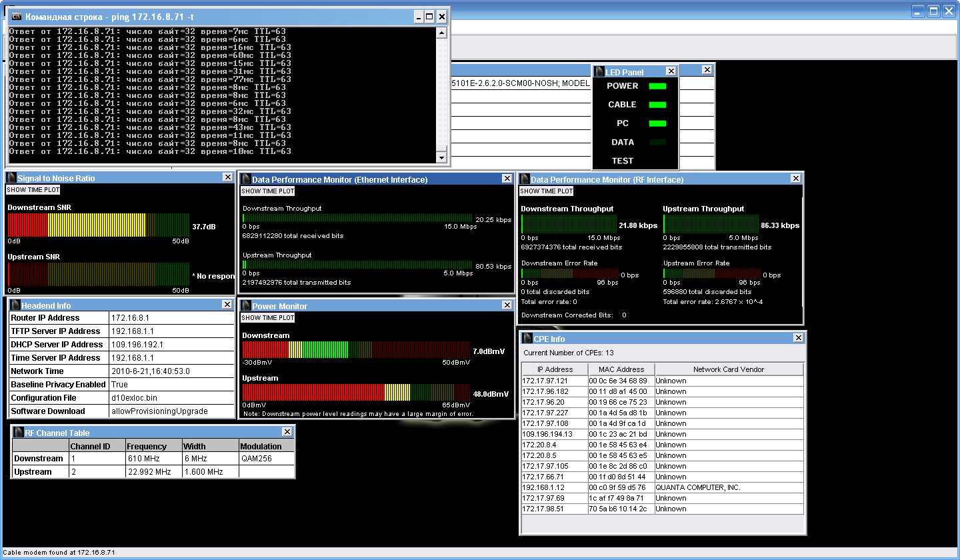
Task: Show time plot for Ethernet Interface monitor
Action: (267, 191)
